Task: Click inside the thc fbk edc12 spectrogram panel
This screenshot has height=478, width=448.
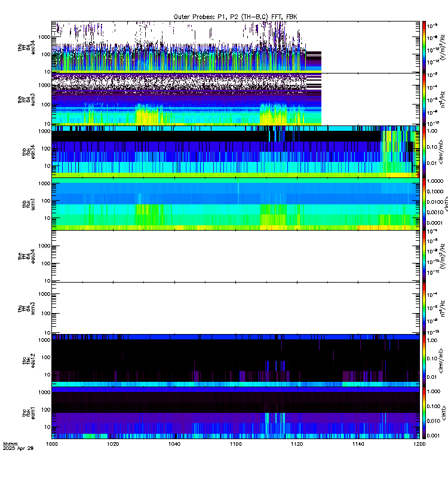Action: coord(235,361)
